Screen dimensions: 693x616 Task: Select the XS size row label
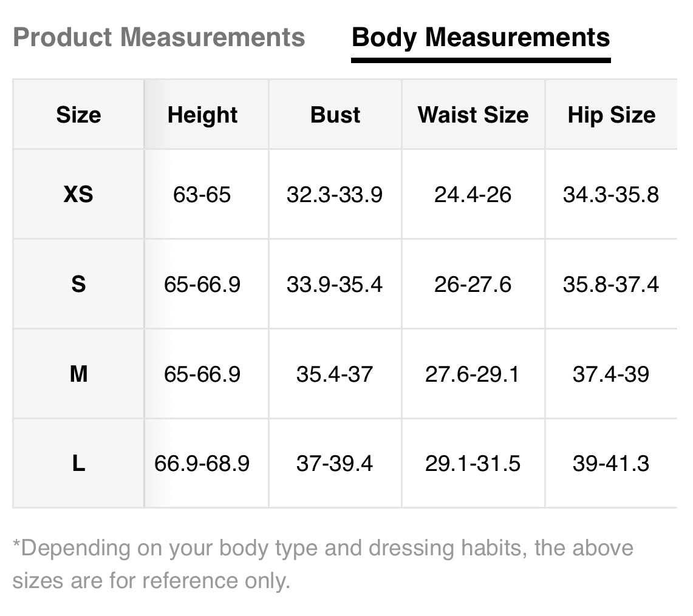coord(78,194)
